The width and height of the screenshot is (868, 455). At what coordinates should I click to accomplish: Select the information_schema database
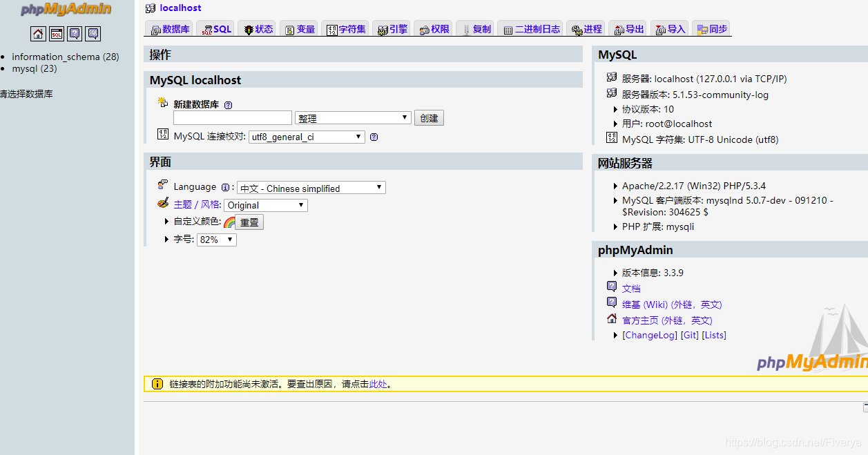click(65, 57)
